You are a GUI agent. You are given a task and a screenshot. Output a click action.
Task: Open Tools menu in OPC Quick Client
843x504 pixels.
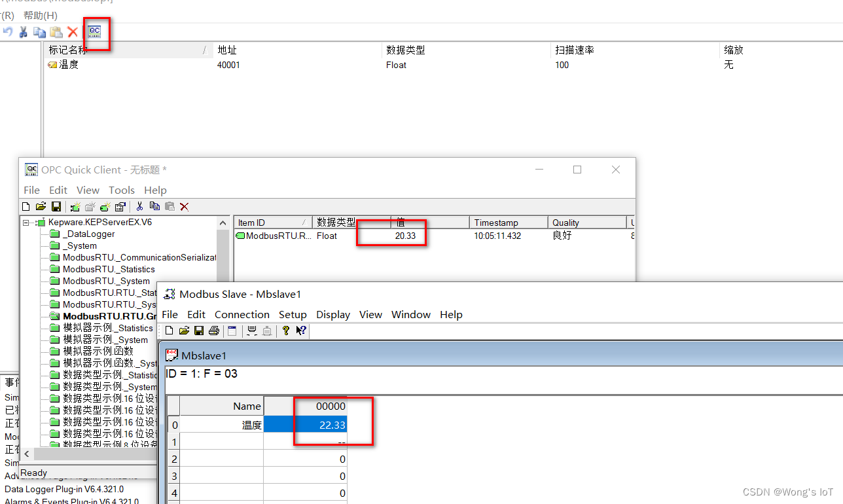122,190
